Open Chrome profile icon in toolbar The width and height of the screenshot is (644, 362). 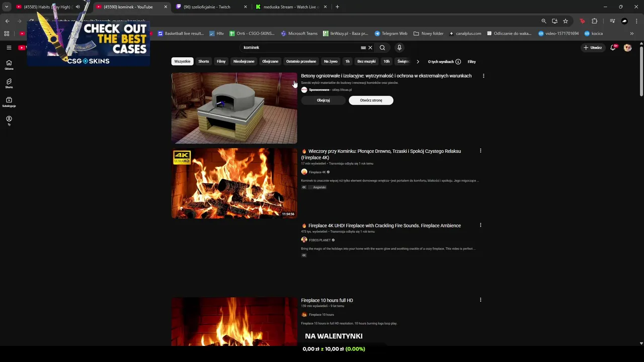pos(624,21)
